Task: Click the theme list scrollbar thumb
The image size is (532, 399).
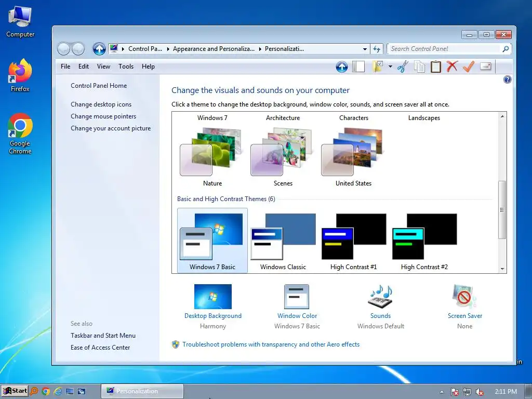Action: pos(502,210)
